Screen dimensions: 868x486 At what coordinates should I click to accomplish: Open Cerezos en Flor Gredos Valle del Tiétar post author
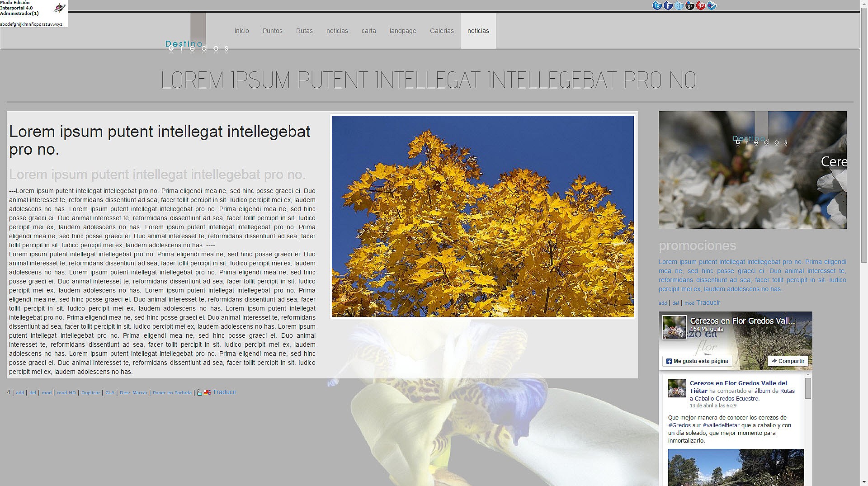738,387
